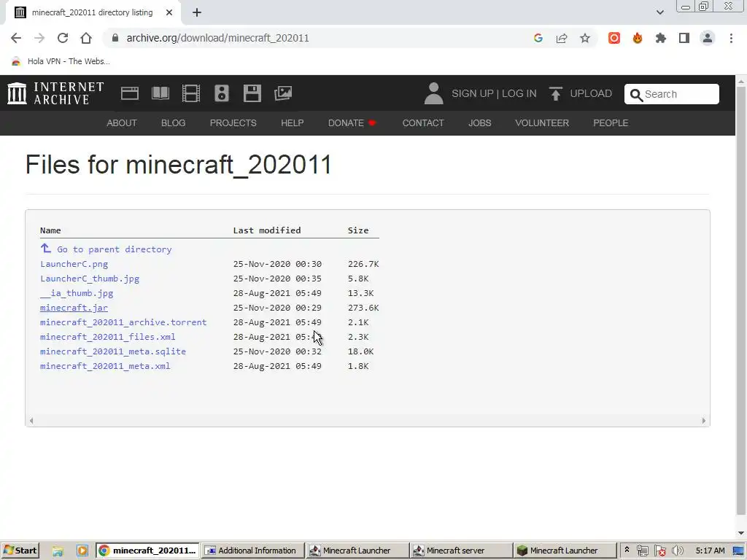Click SIGN UP | LOG IN

click(x=494, y=93)
